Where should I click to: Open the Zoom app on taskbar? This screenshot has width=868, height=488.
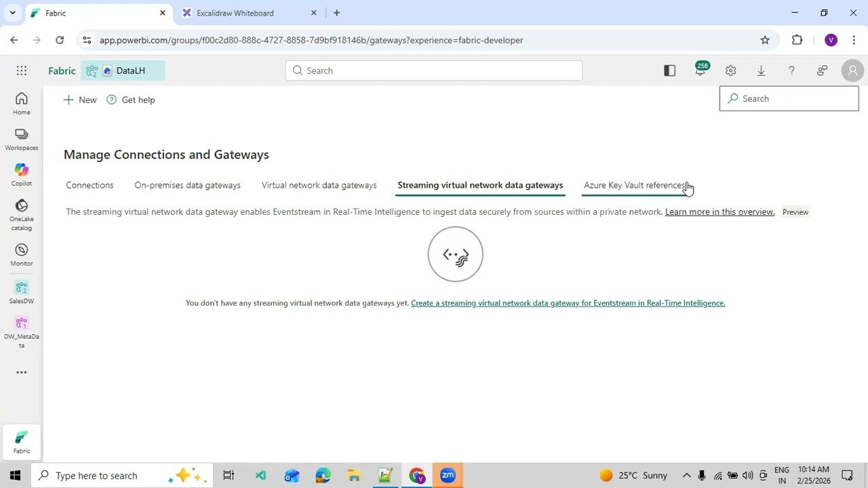[448, 475]
